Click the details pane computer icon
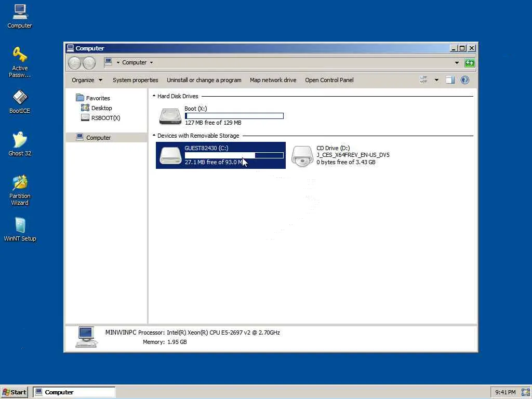The width and height of the screenshot is (532, 399). (86, 337)
